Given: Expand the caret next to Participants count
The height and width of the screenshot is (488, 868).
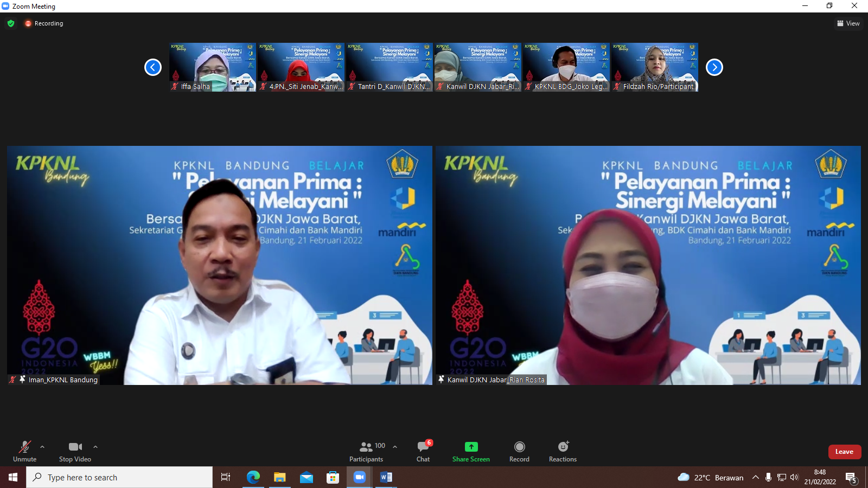Looking at the screenshot, I should click(x=395, y=447).
